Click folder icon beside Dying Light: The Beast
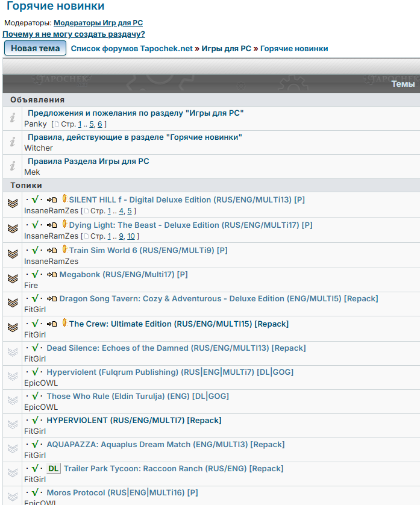420x505 pixels. (13, 228)
